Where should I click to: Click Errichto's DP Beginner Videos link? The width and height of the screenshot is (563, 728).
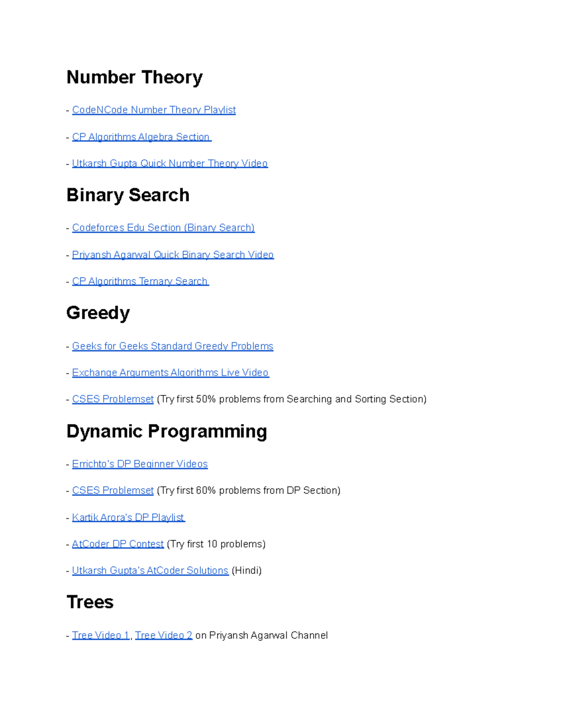click(x=140, y=464)
